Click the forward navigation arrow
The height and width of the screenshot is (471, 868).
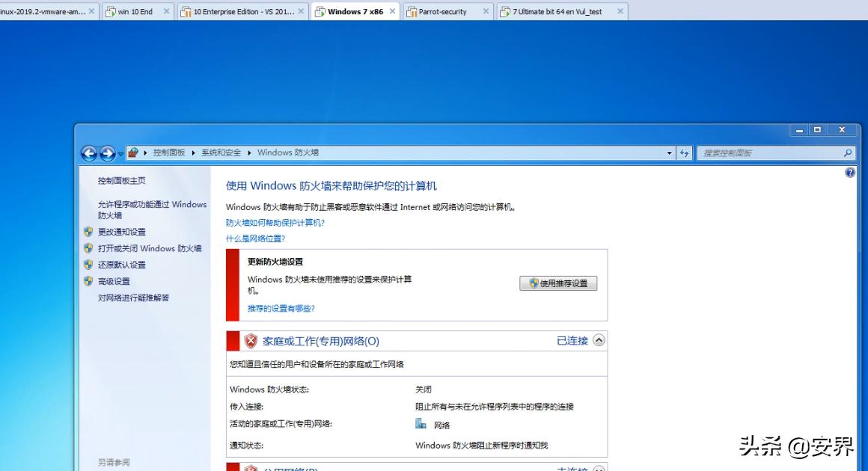click(x=106, y=153)
